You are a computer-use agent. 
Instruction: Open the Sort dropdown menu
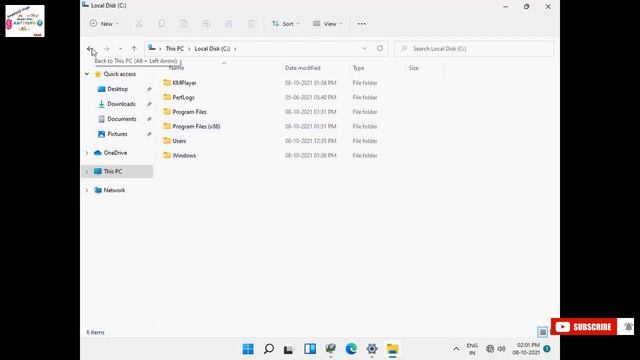285,24
